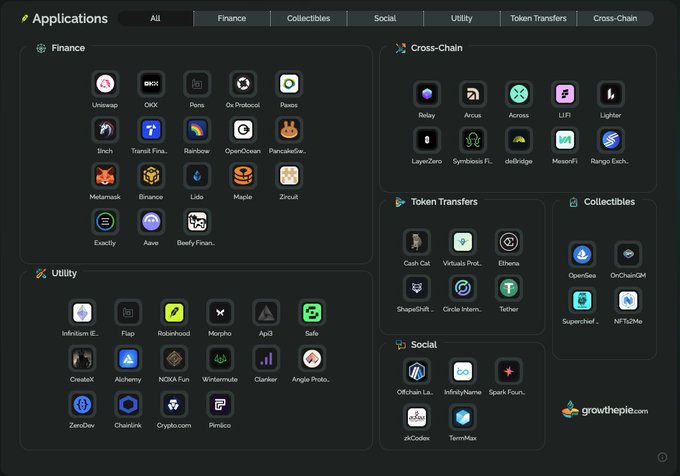
Task: Click the Robinhood feather icon
Action: click(x=174, y=313)
